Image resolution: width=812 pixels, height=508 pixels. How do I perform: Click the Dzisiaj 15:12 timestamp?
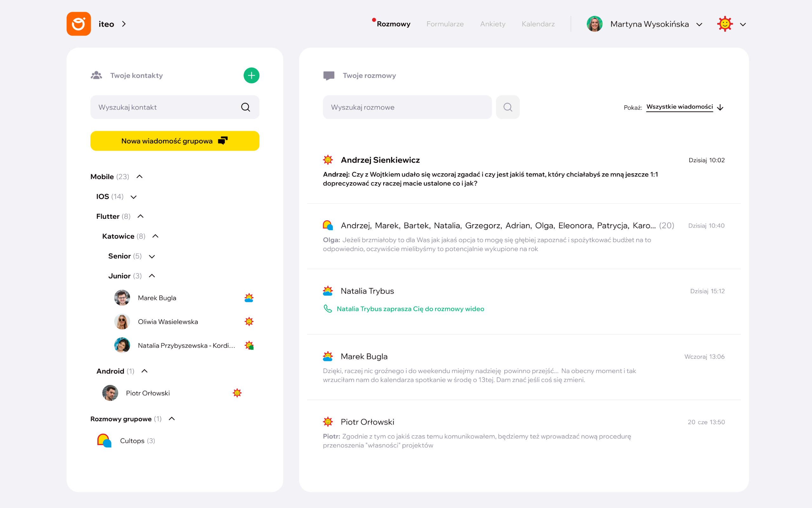(707, 291)
